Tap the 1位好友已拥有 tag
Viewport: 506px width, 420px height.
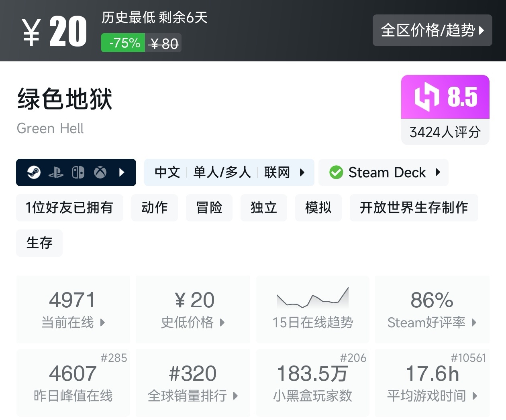click(x=69, y=207)
